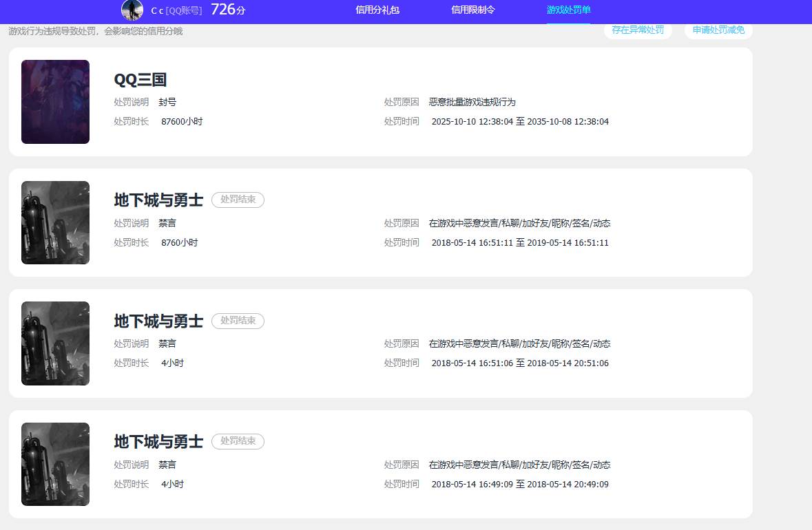Click the 87600小时 punishment duration
Viewport: 812px width, 530px height.
pos(182,122)
